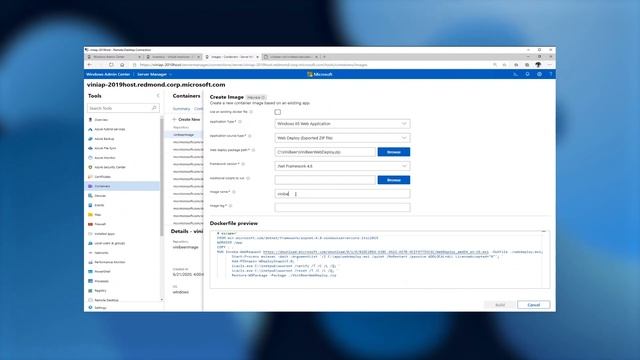Screen dimensions: 640x360
Task: Click the browser back arrow
Action: (x=90, y=64)
